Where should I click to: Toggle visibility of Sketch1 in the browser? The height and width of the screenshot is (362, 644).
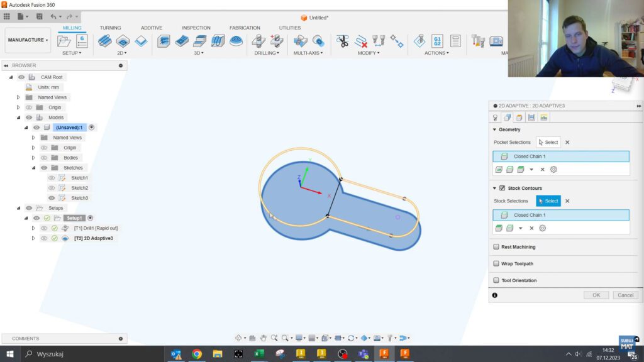tap(52, 177)
